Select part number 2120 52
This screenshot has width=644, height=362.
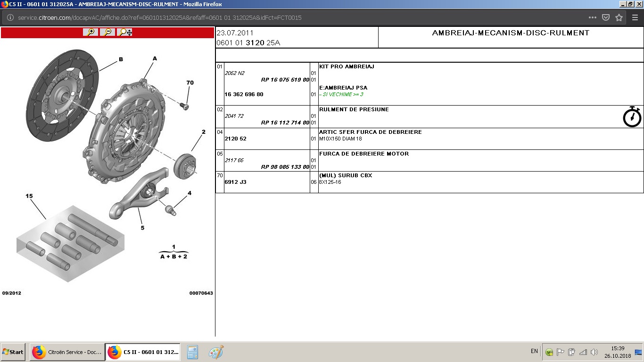235,139
